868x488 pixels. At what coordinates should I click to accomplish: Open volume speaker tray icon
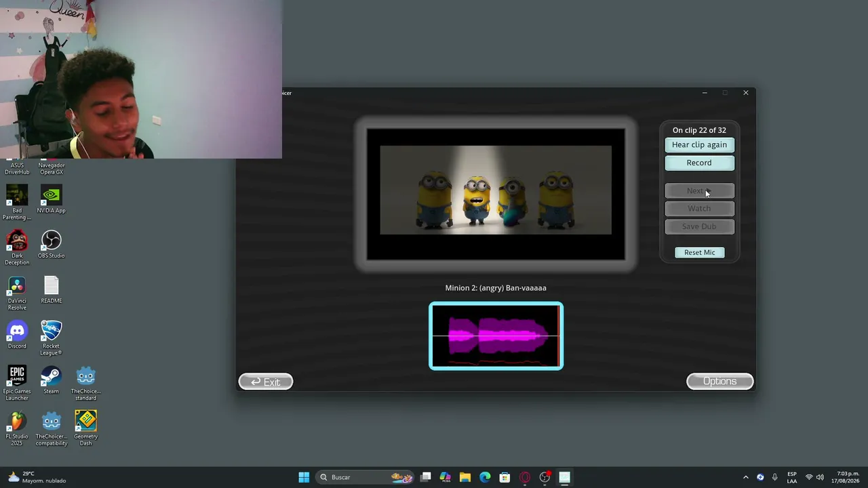coord(820,477)
